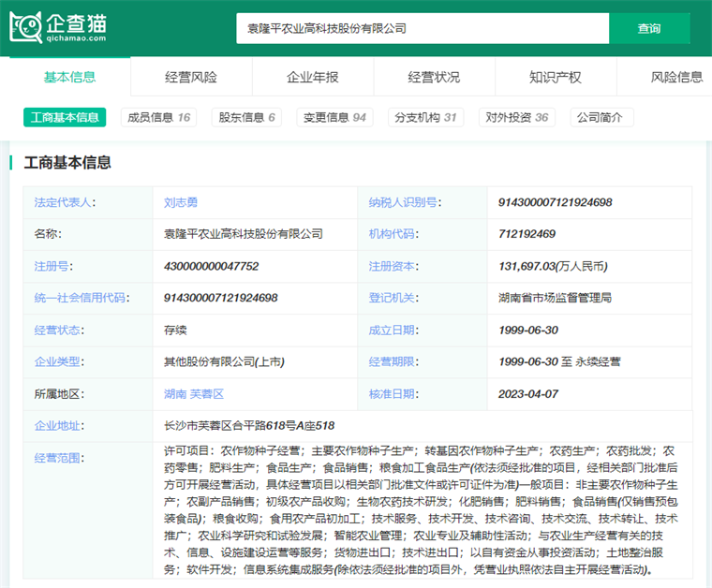Click the Qichamao cat logo
712x588 pixels.
58,27
